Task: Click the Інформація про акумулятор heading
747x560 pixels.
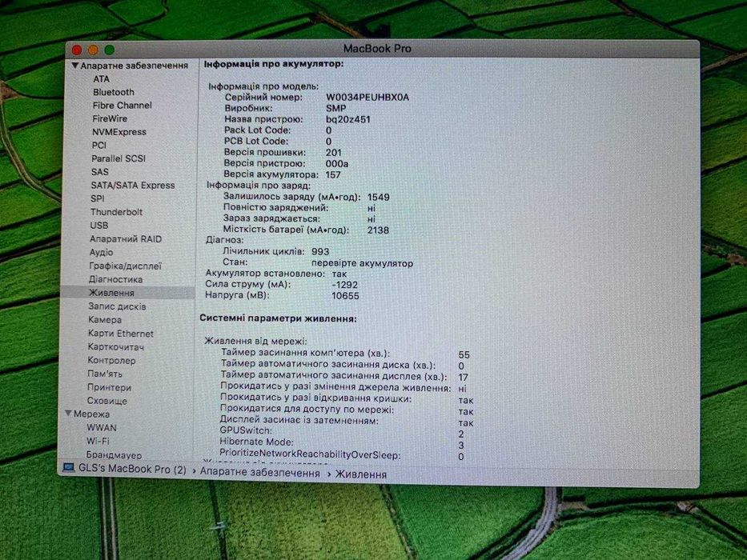Action: point(274,64)
